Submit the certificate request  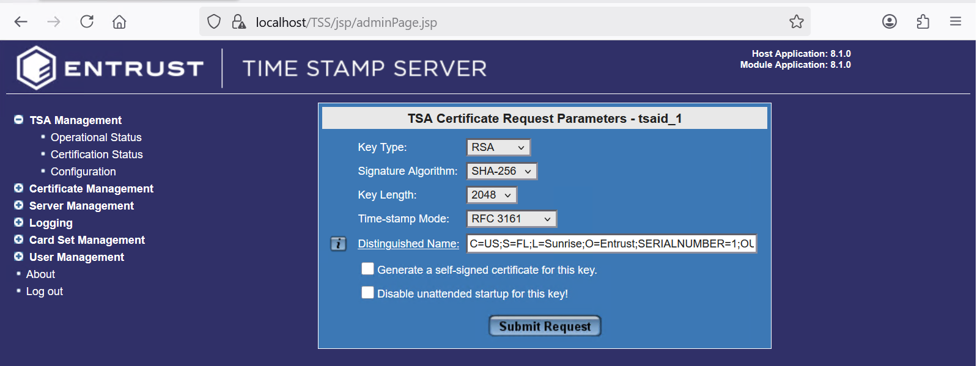tap(545, 326)
